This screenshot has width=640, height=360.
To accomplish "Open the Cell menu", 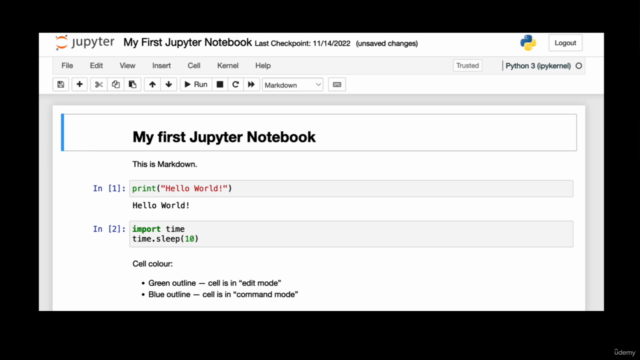I will [194, 66].
